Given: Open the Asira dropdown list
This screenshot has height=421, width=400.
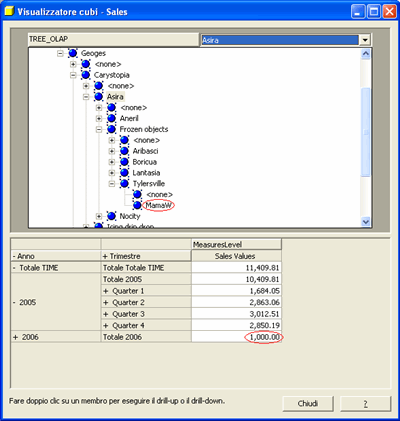Looking at the screenshot, I should pyautogui.click(x=365, y=40).
